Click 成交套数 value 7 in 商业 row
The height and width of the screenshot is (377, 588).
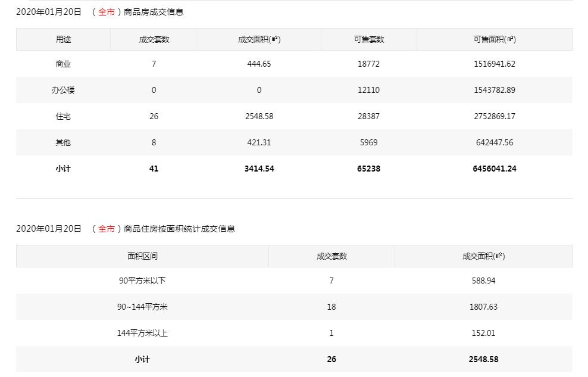[154, 64]
